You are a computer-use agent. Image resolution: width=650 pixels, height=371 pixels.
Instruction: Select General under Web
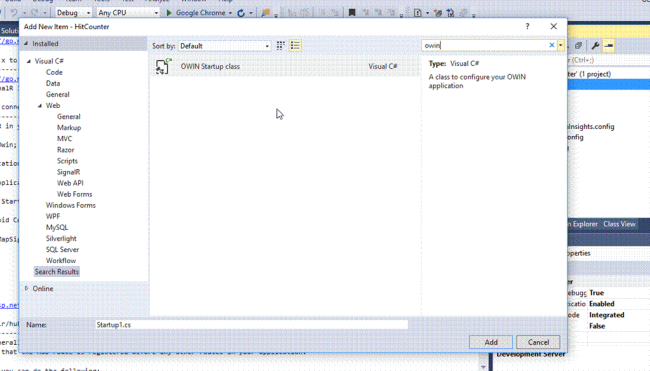pyautogui.click(x=69, y=116)
